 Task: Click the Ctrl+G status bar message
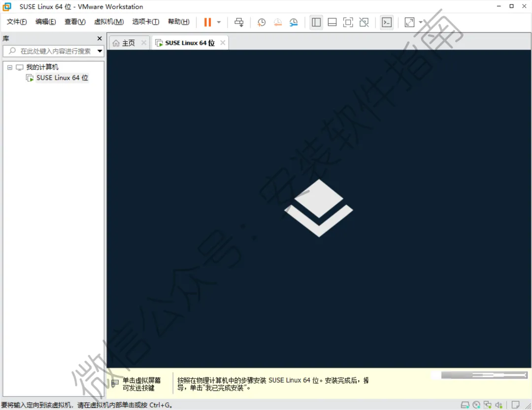click(x=87, y=405)
